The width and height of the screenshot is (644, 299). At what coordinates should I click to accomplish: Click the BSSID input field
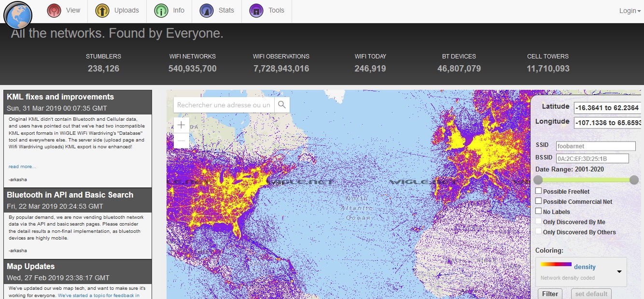[x=592, y=158]
